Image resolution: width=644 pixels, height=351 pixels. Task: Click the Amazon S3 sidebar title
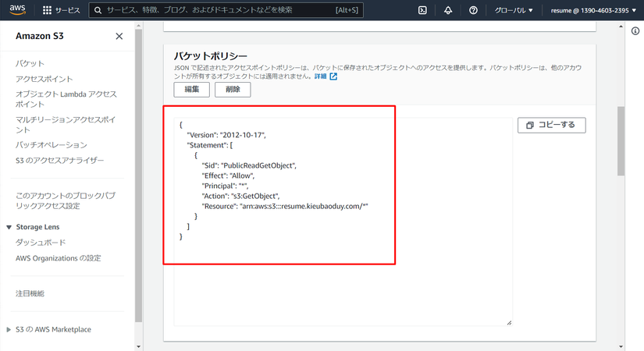point(40,36)
